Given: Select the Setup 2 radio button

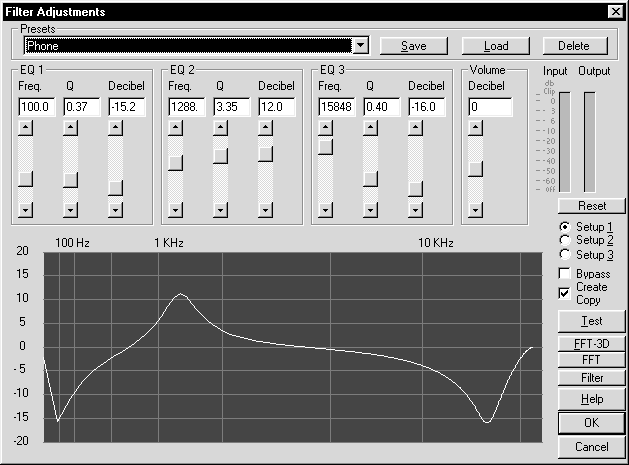Looking at the screenshot, I should [565, 240].
